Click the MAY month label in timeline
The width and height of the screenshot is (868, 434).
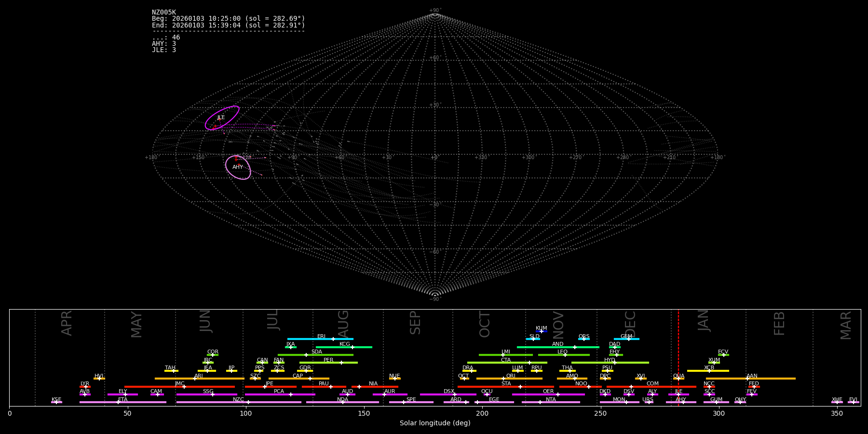[x=136, y=325]
